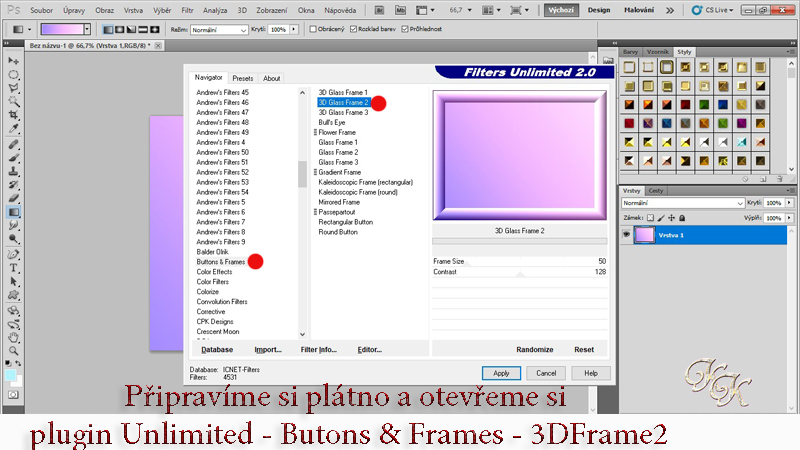Select the Clone Stamp tool
Viewport: 800px width, 450px height.
click(13, 172)
